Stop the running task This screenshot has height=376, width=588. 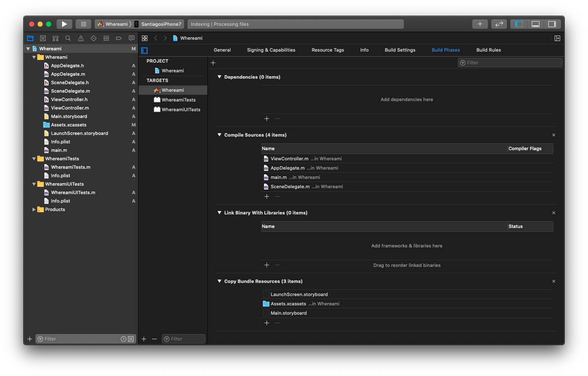[83, 24]
